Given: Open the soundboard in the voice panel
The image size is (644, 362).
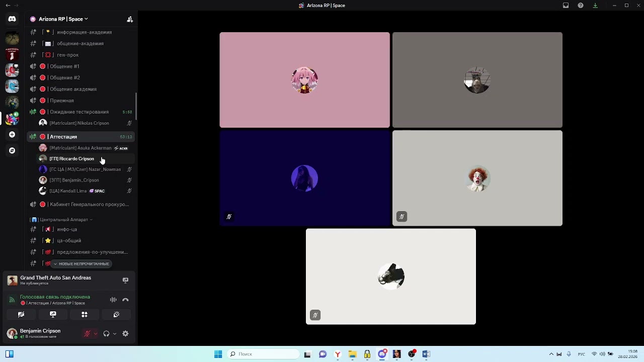Looking at the screenshot, I should (116, 314).
